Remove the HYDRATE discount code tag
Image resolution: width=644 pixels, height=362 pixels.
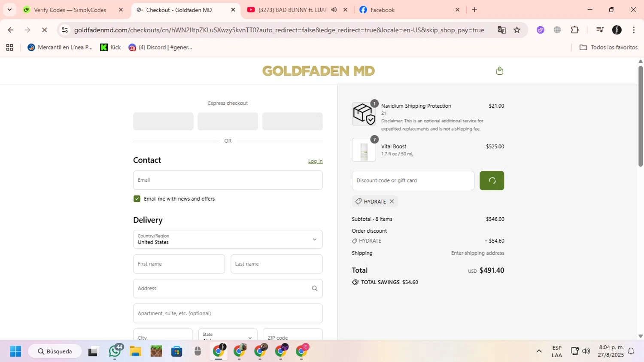point(392,201)
